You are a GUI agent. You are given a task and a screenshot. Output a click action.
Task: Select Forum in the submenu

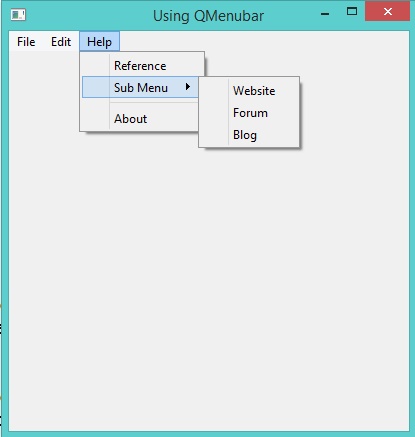click(249, 113)
